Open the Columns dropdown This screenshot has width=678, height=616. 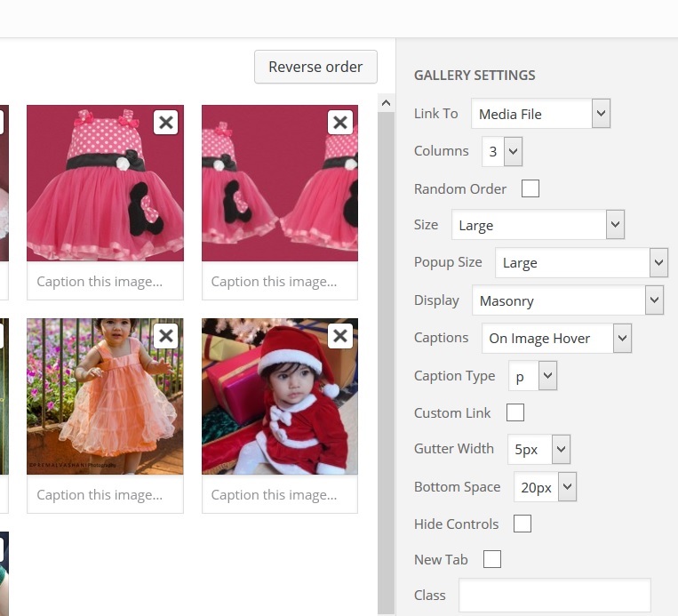(502, 151)
